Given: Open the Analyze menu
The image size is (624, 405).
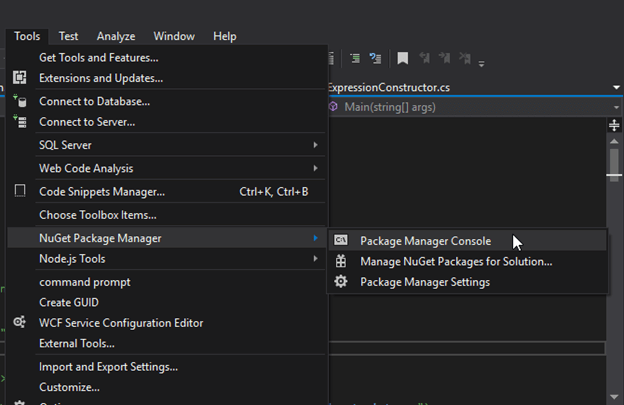Looking at the screenshot, I should tap(117, 36).
